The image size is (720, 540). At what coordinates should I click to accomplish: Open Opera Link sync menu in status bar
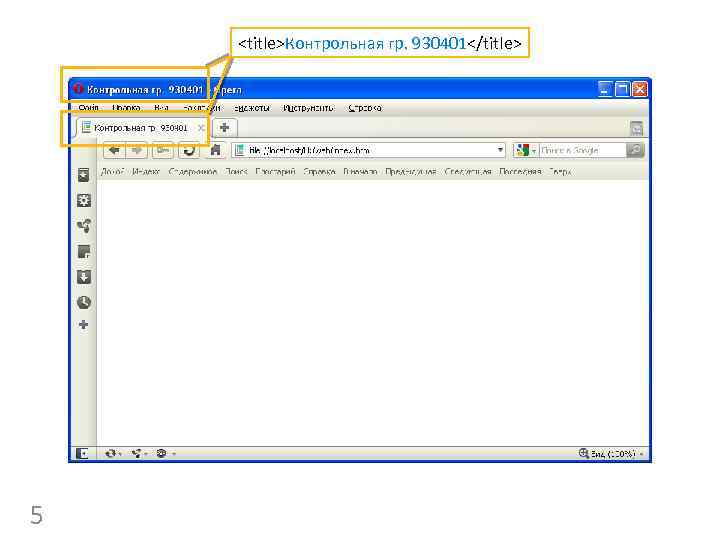[x=112, y=454]
